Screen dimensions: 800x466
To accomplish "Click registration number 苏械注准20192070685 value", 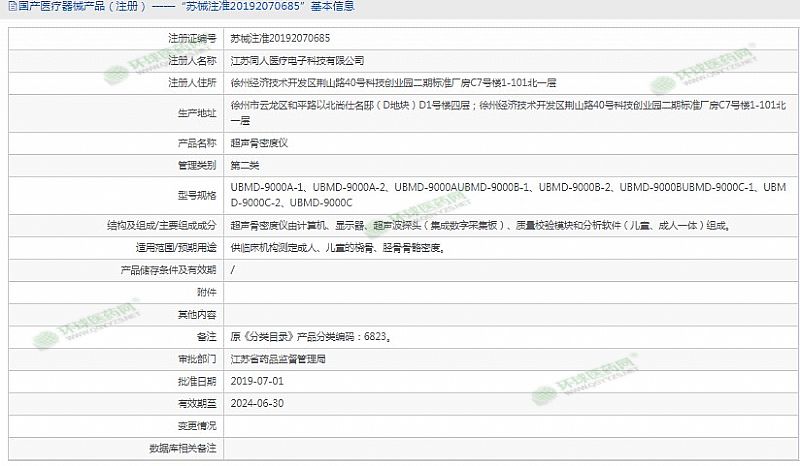I will (280, 39).
